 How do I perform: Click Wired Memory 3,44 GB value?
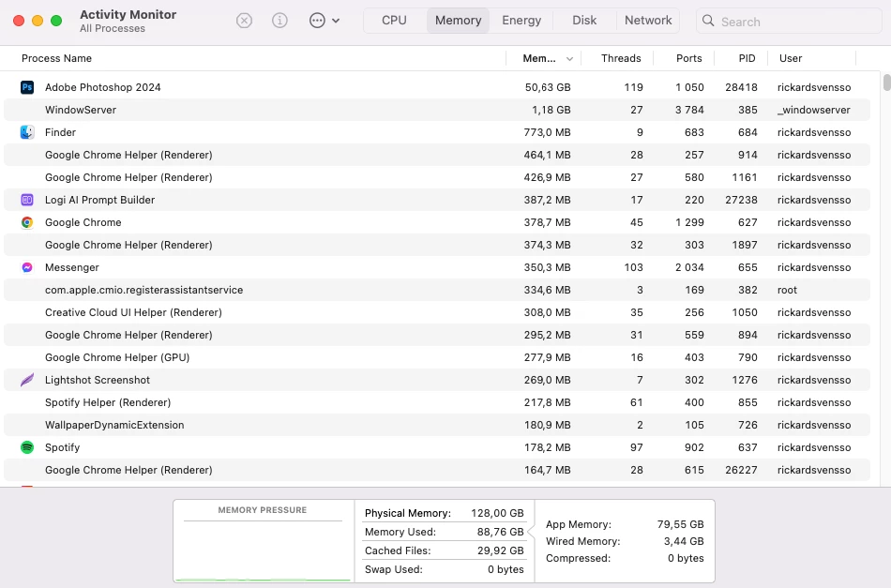[x=684, y=541]
